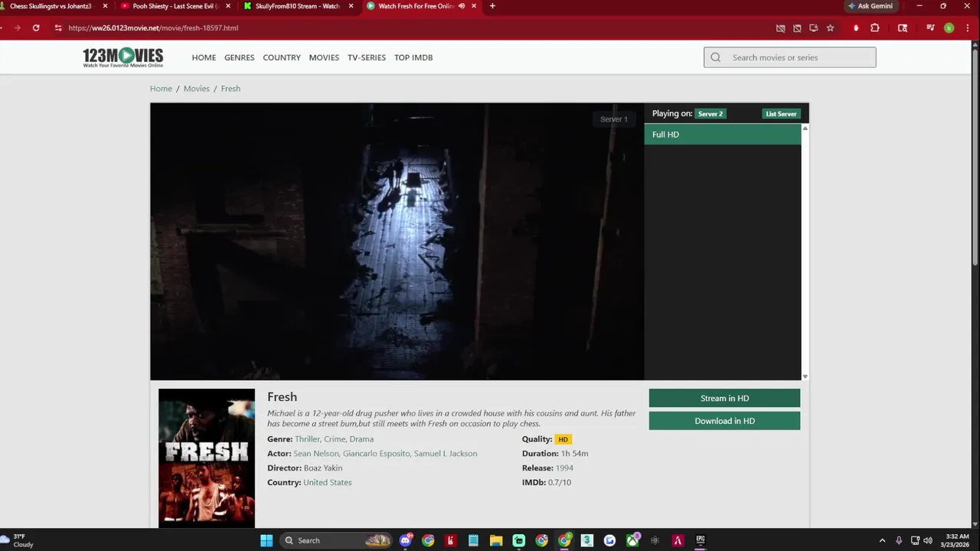Click the Home breadcrumb link

[161, 89]
